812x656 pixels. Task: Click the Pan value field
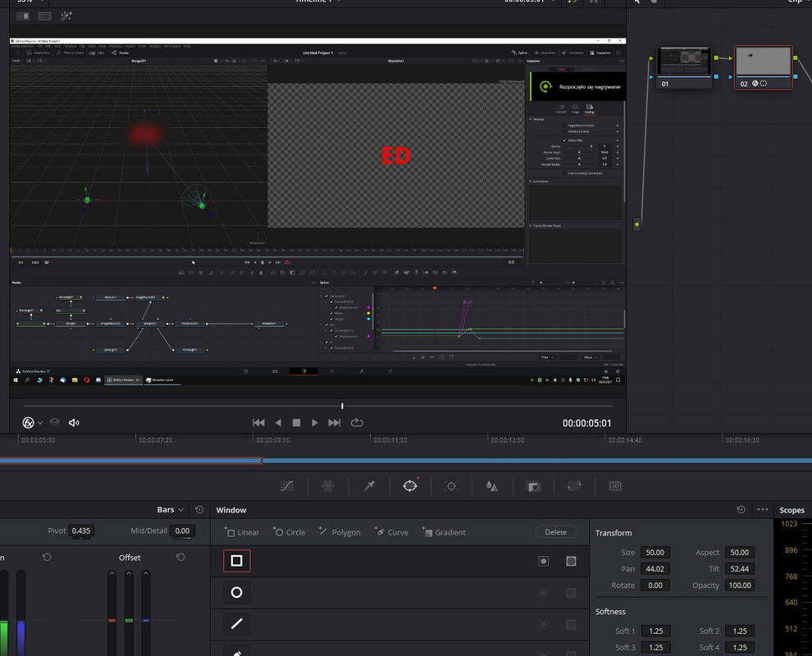coord(655,569)
